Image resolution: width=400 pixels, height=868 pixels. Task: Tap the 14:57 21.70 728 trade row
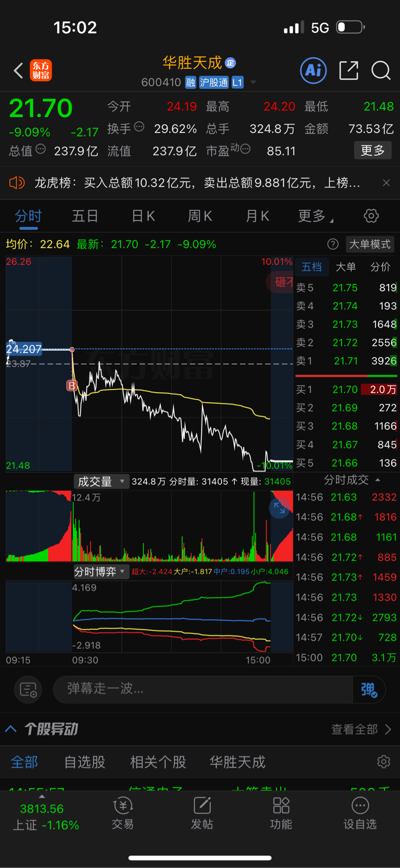346,637
